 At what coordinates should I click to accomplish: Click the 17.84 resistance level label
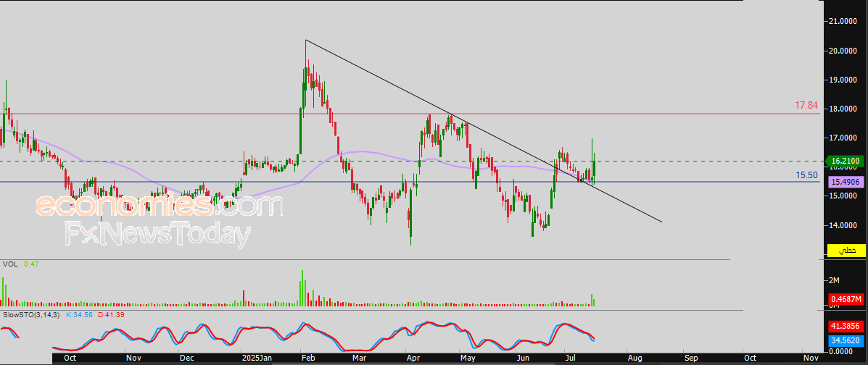pos(806,106)
